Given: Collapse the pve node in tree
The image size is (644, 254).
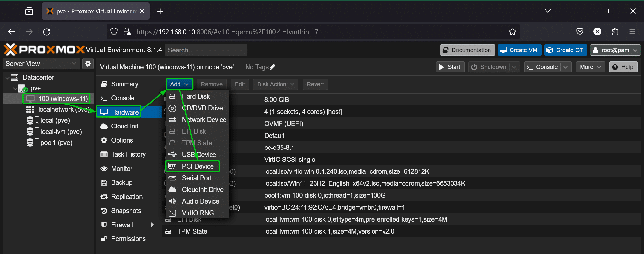Looking at the screenshot, I should [x=15, y=88].
